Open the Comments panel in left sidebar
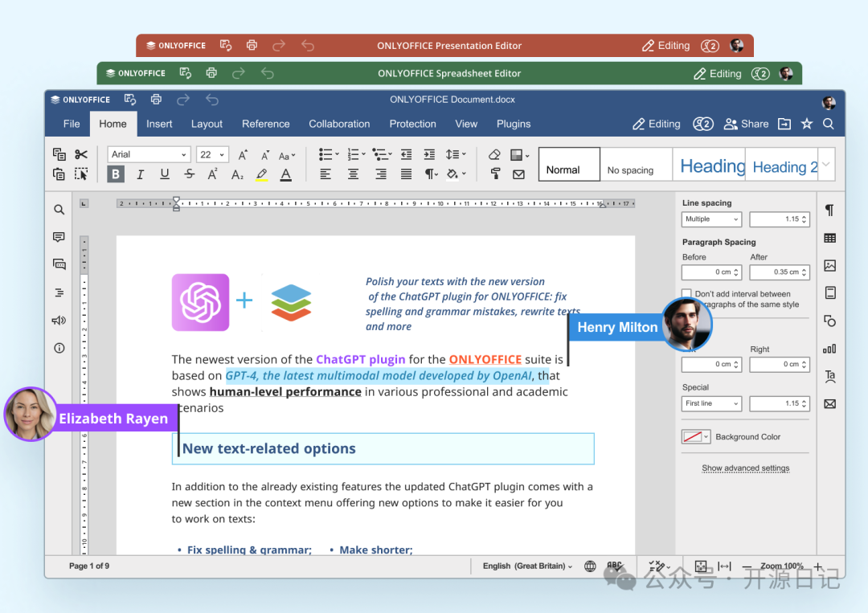 [59, 237]
